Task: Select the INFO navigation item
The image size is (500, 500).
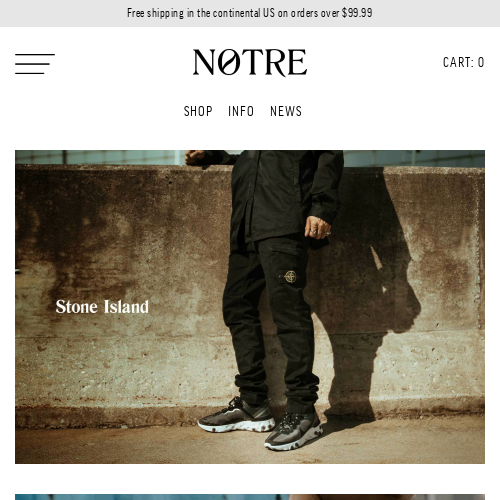Action: pos(241,111)
